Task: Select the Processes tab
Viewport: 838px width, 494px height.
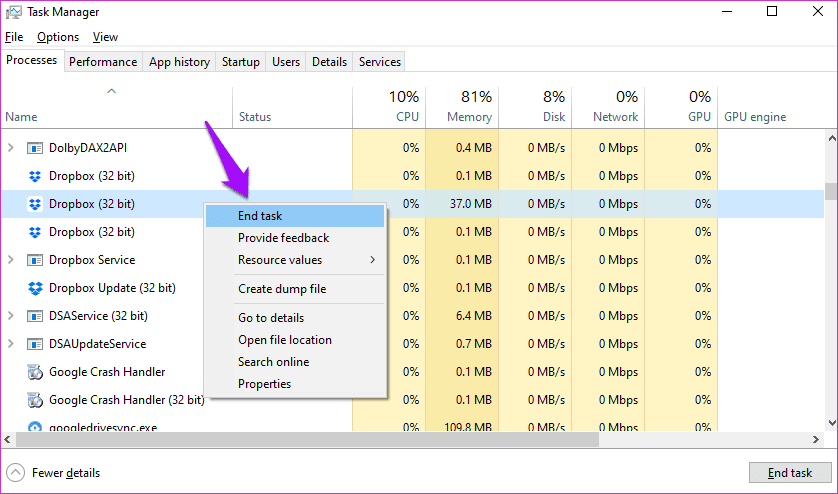Action: coord(32,60)
